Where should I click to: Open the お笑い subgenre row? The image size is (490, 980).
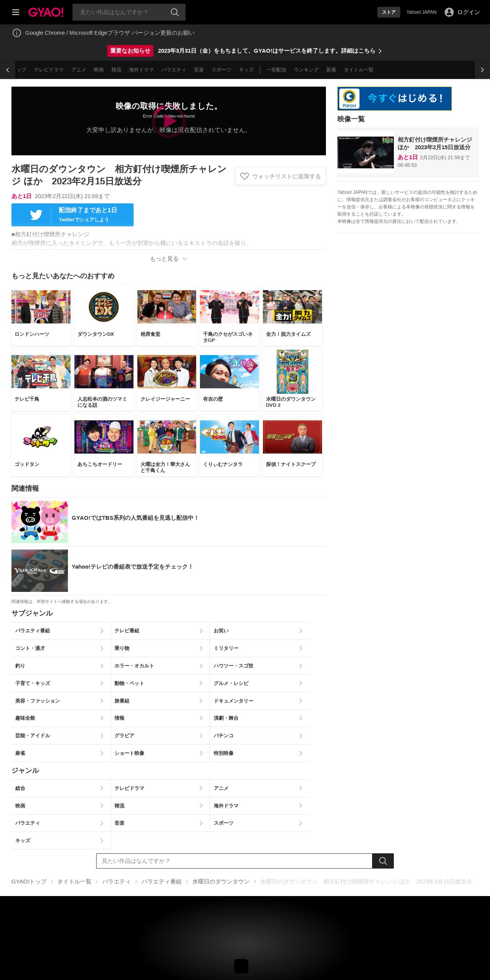coord(260,631)
